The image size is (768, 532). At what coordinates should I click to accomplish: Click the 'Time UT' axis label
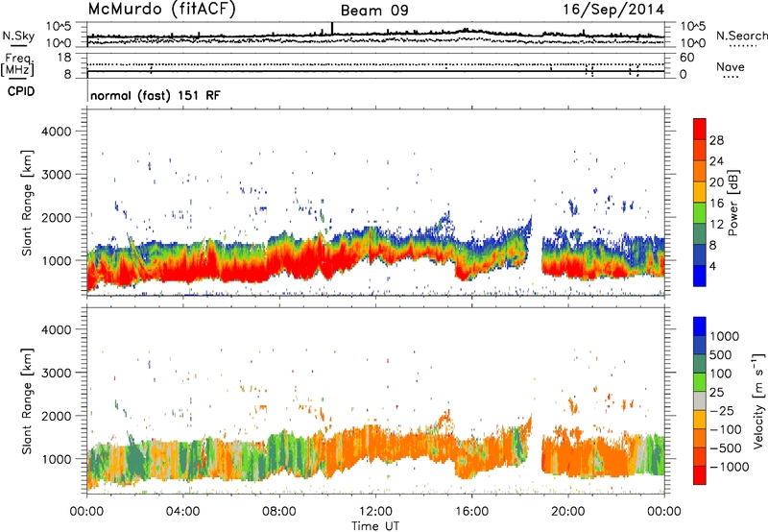[375, 526]
